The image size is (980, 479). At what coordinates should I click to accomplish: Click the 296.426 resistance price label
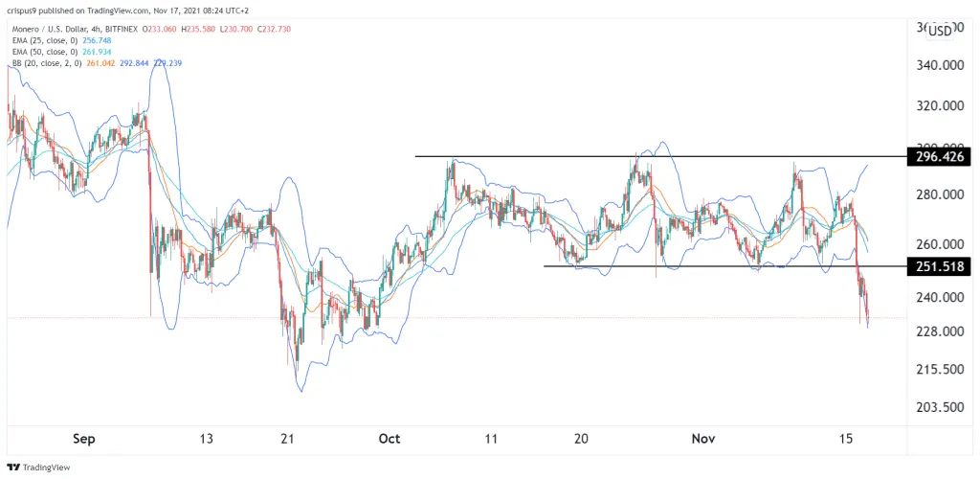point(940,156)
